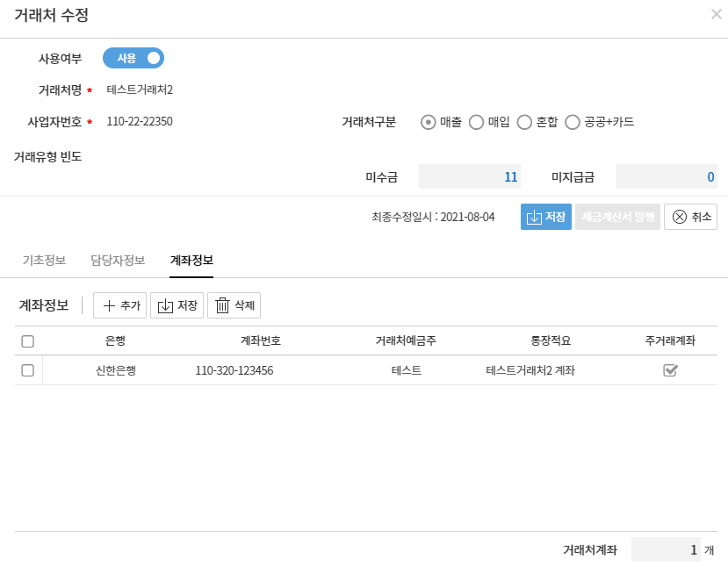Open the 계좌정보 tab
Screen dimensions: 728x573
tap(191, 261)
